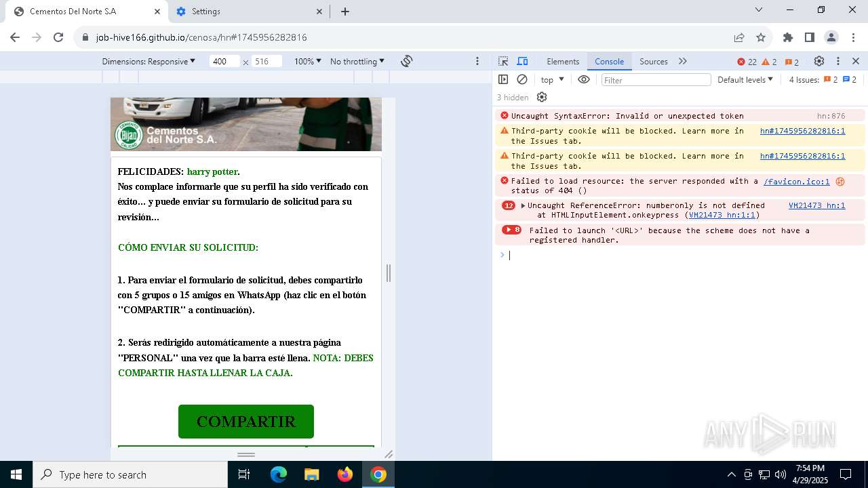Show the console sidebar icon
Image resolution: width=868 pixels, height=488 pixels.
(x=503, y=79)
